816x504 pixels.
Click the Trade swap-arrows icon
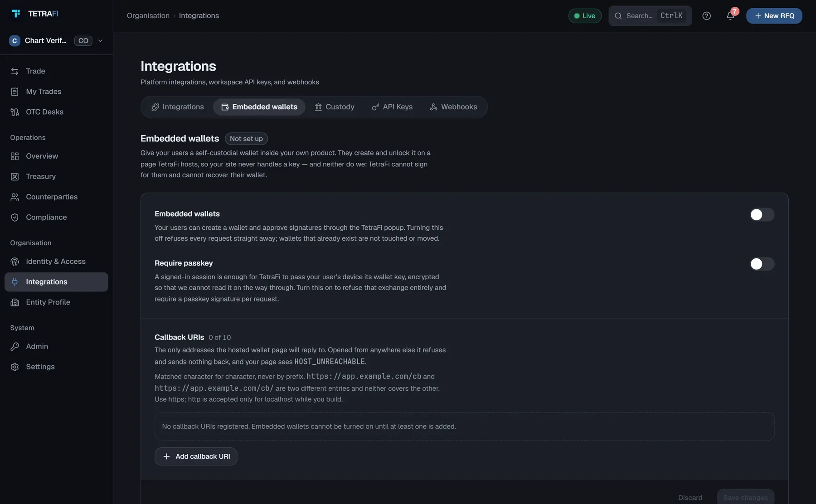click(x=15, y=71)
